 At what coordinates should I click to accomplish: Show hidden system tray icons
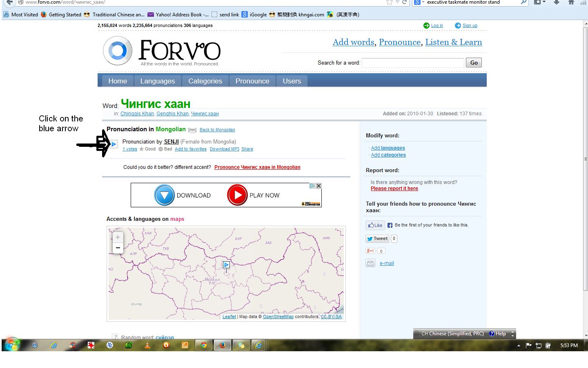pos(519,346)
